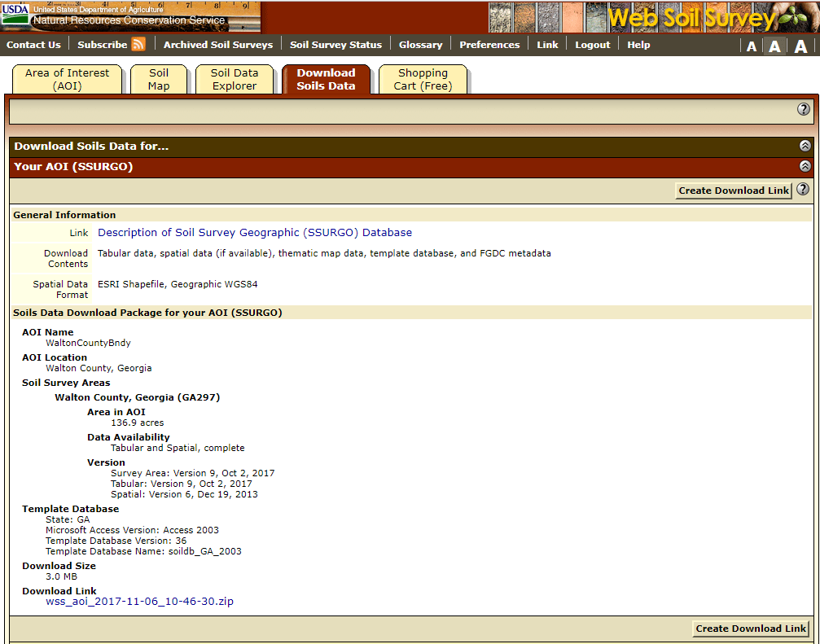
Task: Click the Subscribe menu link
Action: (x=103, y=45)
